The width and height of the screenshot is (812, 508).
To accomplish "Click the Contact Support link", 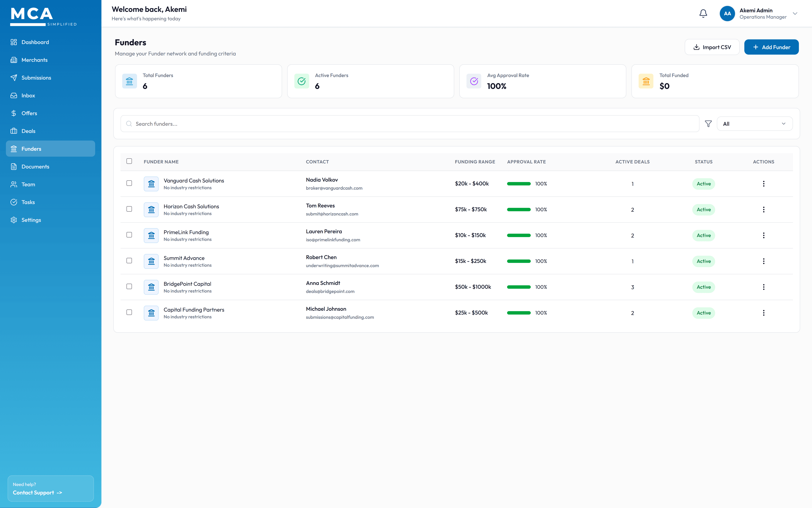I will (37, 493).
